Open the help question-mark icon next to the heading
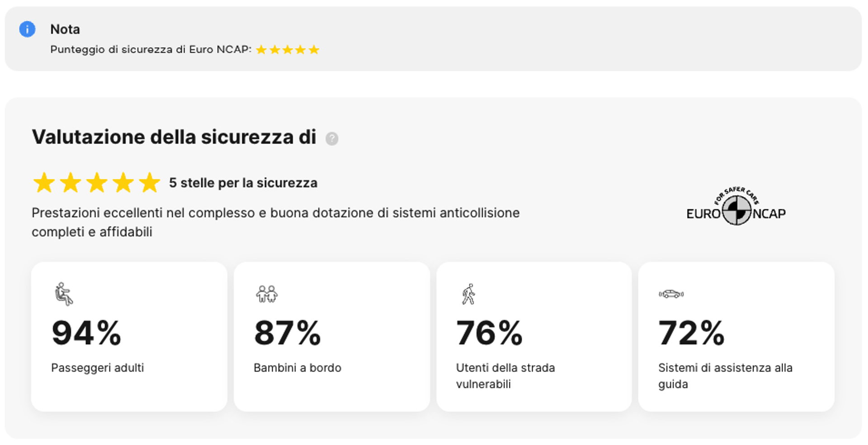 point(332,139)
